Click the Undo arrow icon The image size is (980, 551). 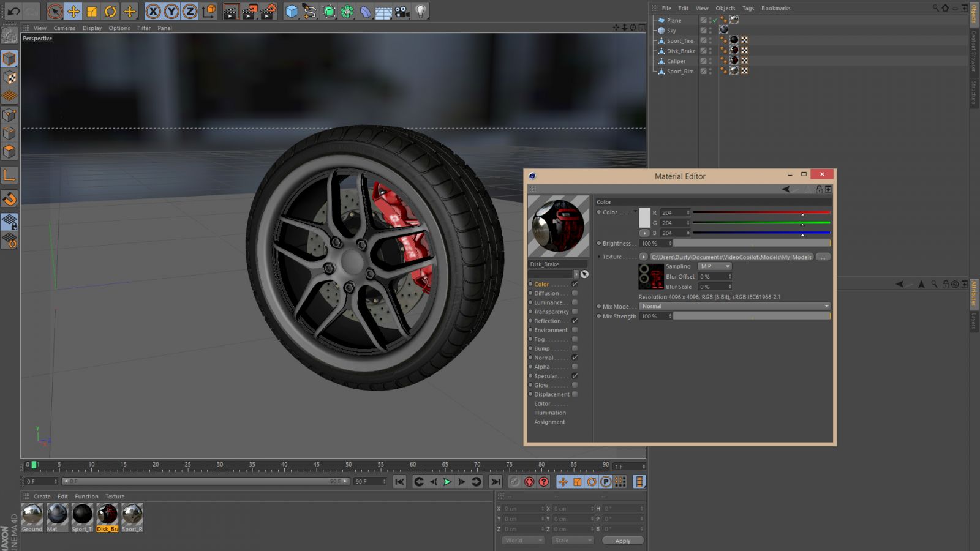pos(13,11)
